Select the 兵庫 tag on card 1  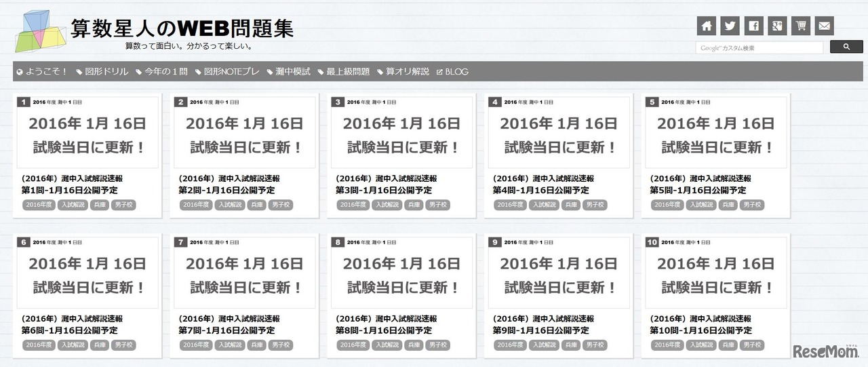point(100,205)
